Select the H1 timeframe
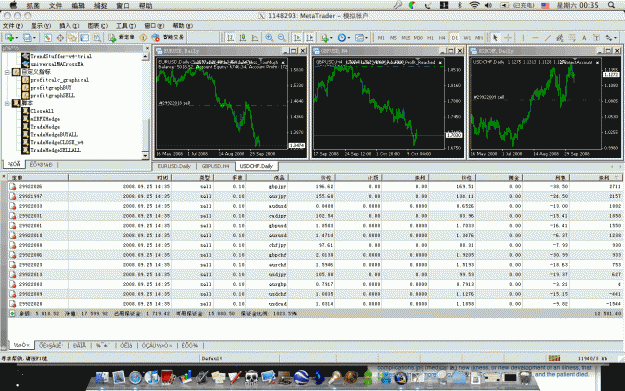 (x=430, y=38)
